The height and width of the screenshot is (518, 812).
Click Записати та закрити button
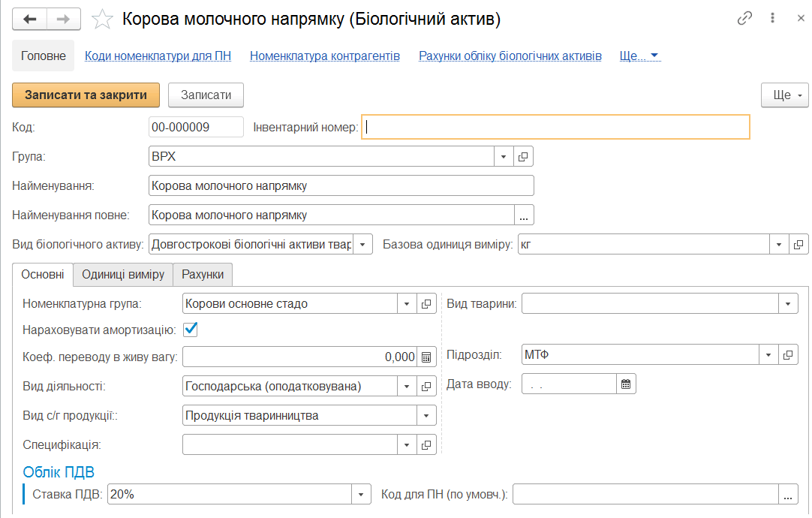tap(86, 95)
